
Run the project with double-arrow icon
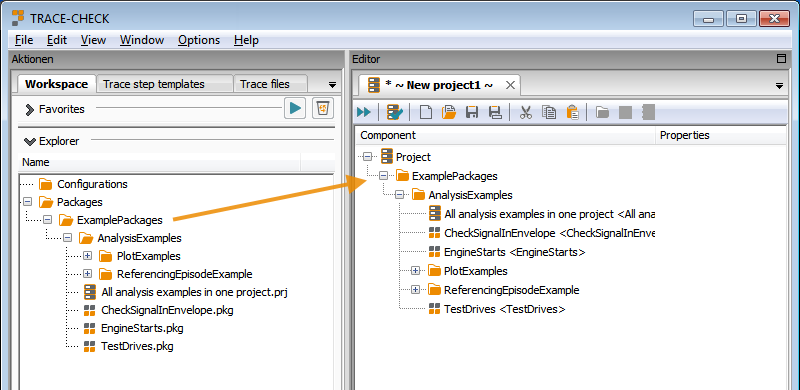pos(364,112)
